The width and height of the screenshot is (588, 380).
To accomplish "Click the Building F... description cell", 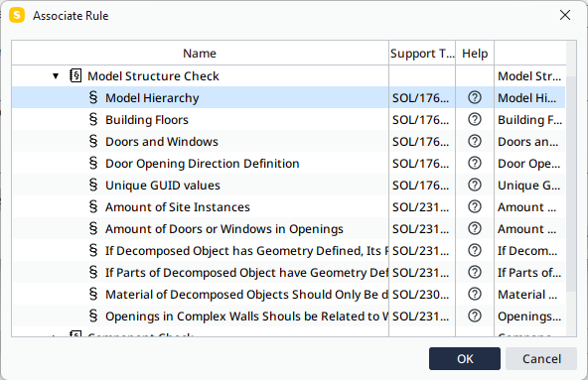I will click(x=529, y=119).
